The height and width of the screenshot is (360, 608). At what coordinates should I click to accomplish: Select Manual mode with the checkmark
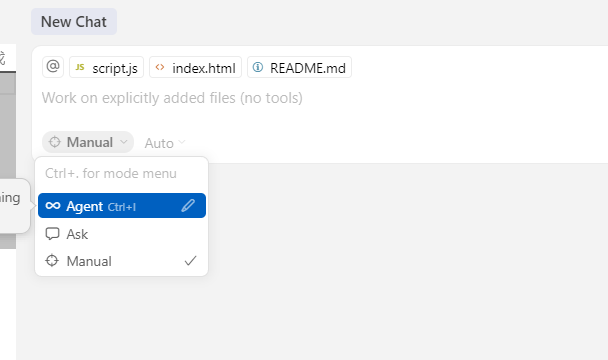(121, 261)
